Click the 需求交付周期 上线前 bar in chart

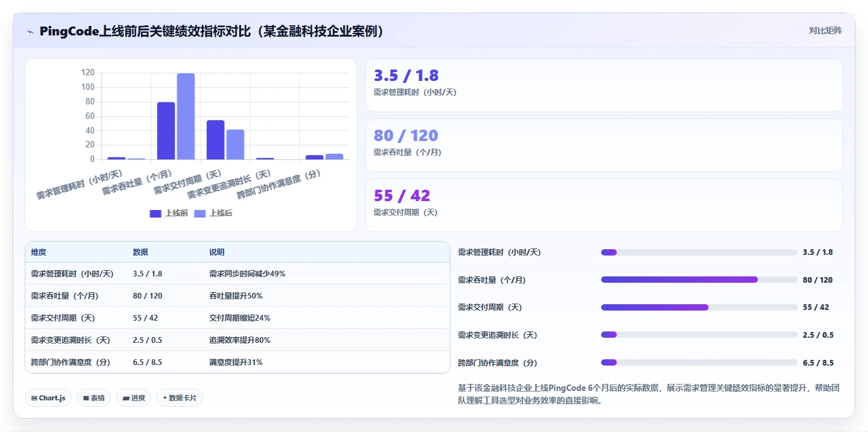(215, 140)
